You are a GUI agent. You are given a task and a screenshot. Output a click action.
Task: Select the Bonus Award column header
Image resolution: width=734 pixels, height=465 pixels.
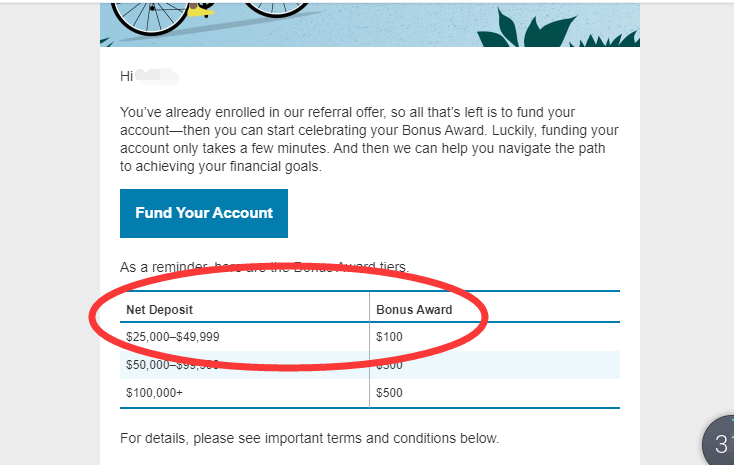[x=414, y=310]
